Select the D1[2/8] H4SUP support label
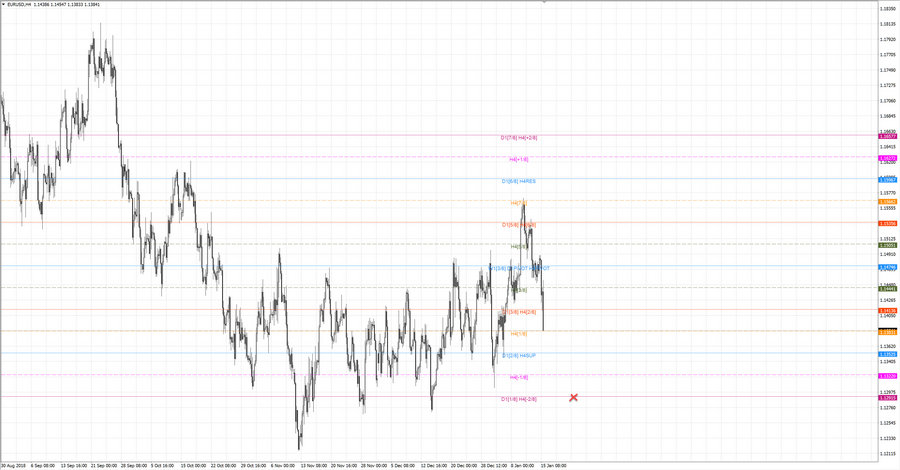The height and width of the screenshot is (470, 900). coord(519,356)
